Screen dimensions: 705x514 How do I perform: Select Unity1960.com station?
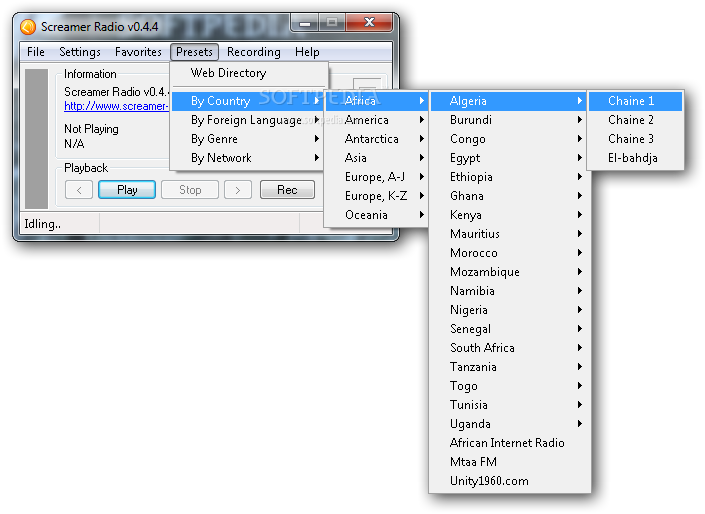click(509, 481)
